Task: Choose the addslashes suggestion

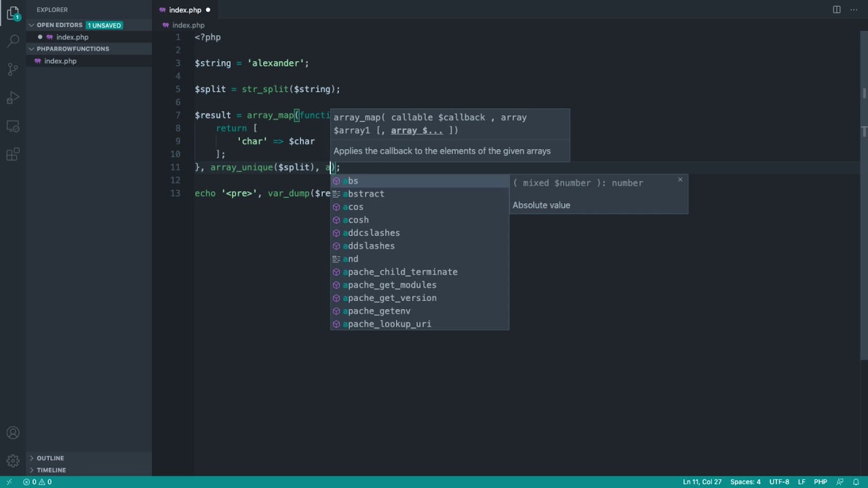Action: pyautogui.click(x=419, y=246)
